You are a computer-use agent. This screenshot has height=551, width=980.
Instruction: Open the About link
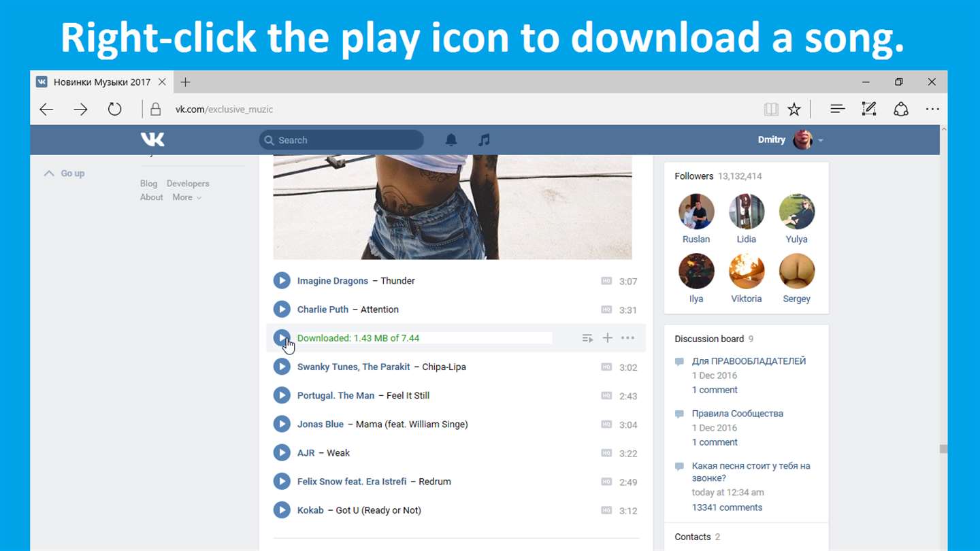151,197
